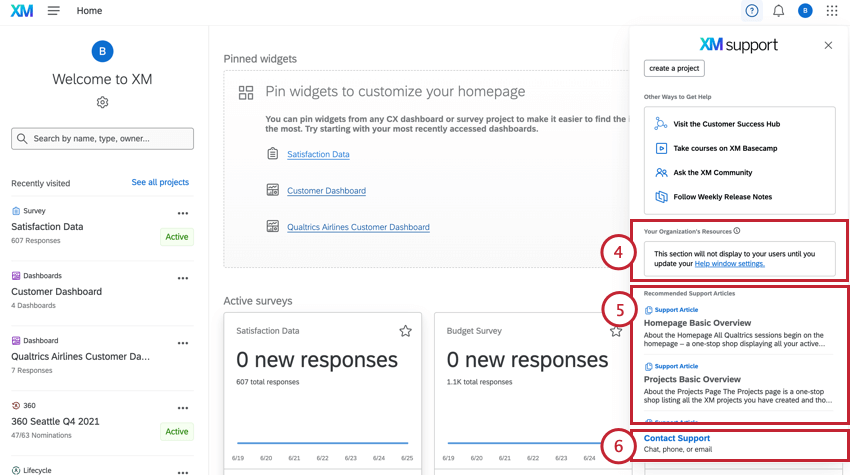Click the search box for projects

102,139
